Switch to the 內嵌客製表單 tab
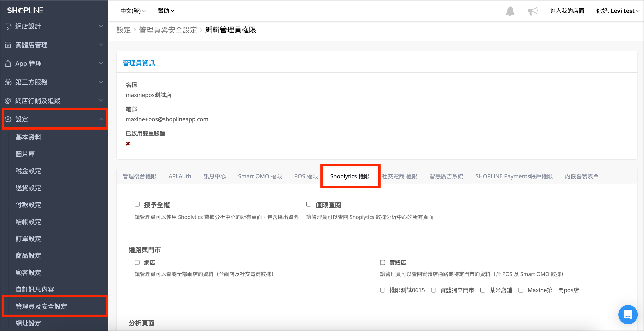 (x=582, y=176)
